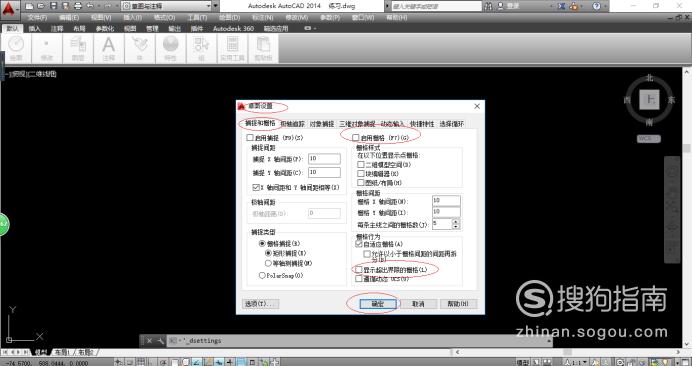
Task: Select the PolarSnap radio button
Action: click(x=262, y=275)
